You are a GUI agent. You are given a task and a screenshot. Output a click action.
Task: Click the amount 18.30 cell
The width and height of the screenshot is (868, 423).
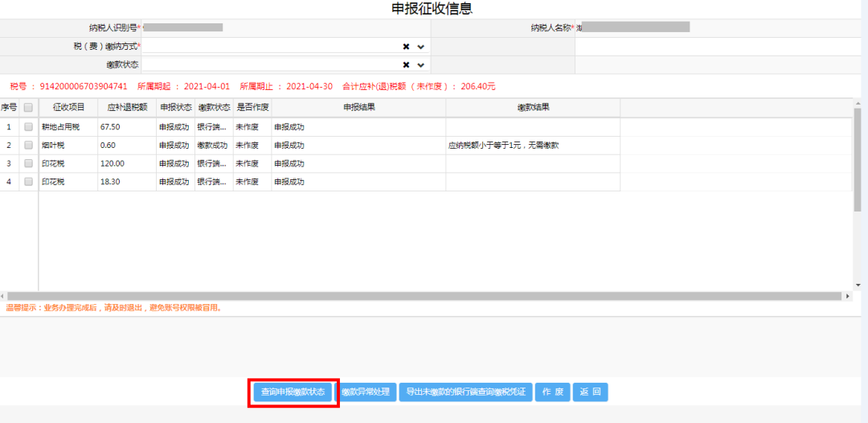pos(127,182)
